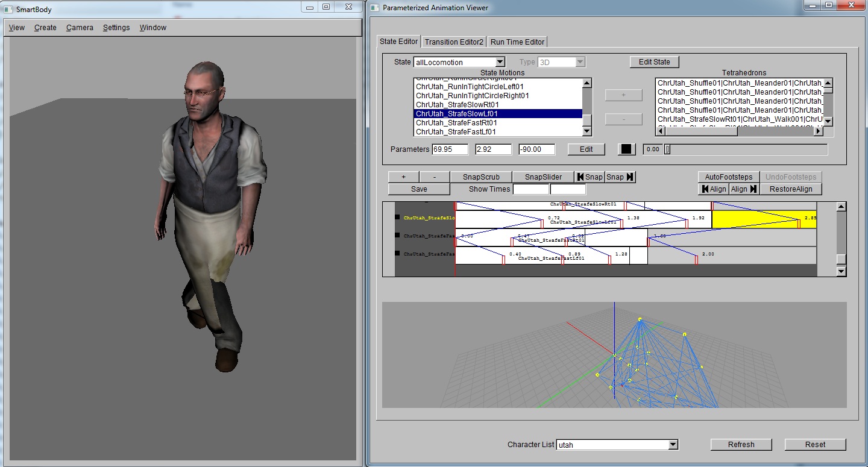Click Align to next button
Image resolution: width=868 pixels, height=467 pixels.
[x=744, y=189]
